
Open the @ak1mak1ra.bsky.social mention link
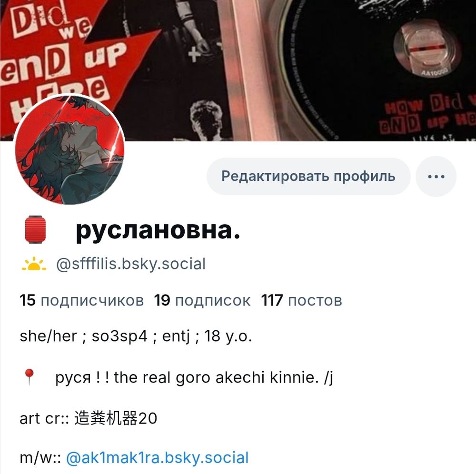(157, 458)
